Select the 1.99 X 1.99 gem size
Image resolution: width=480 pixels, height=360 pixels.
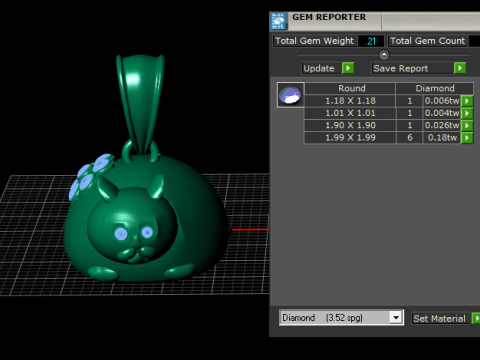(x=350, y=138)
